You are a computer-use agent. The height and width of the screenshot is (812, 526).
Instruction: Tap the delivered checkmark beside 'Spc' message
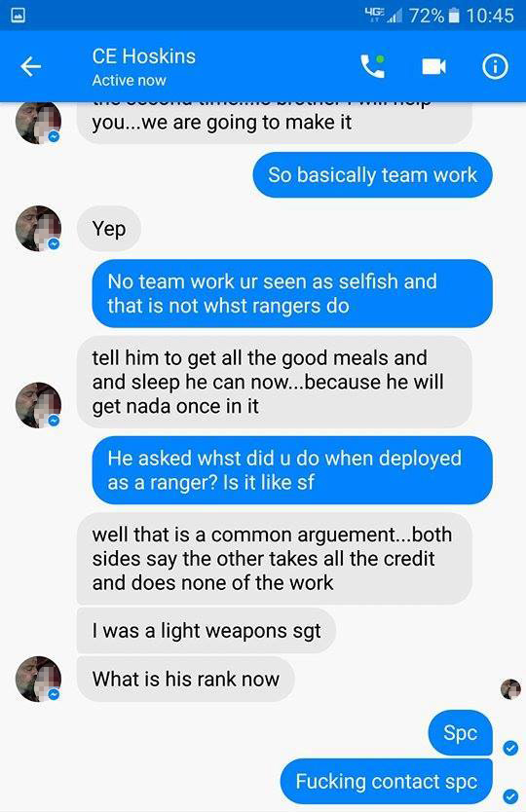pos(510,748)
